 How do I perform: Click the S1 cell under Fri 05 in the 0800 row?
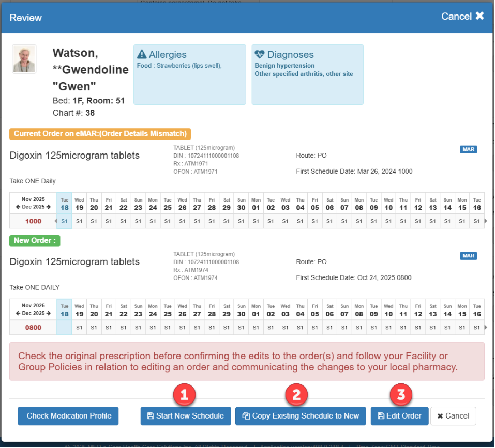pyautogui.click(x=315, y=327)
